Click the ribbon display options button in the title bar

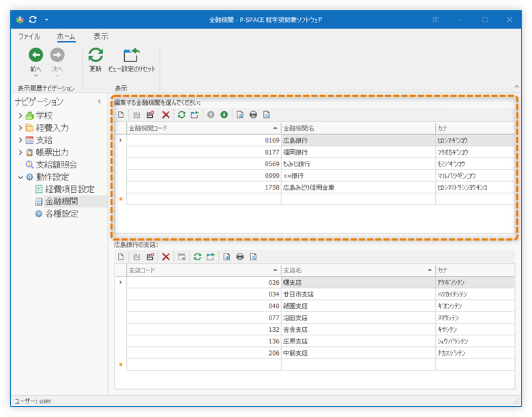[x=436, y=20]
